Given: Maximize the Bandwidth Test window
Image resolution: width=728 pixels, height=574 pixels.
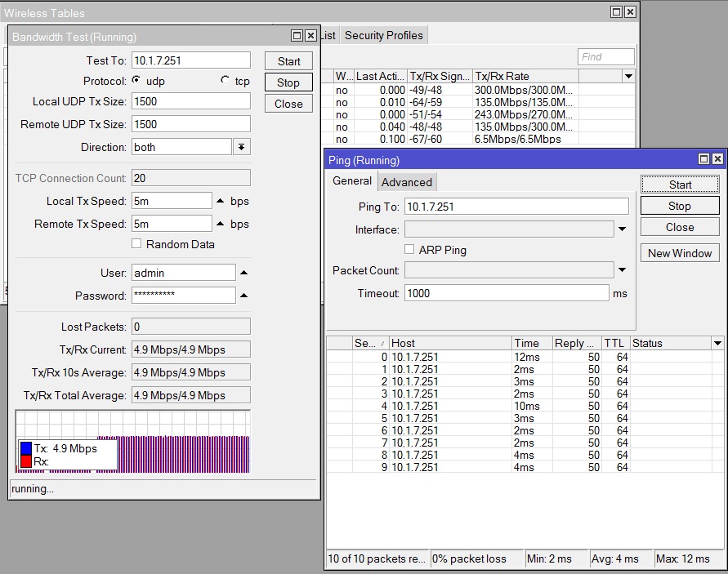Looking at the screenshot, I should 297,36.
